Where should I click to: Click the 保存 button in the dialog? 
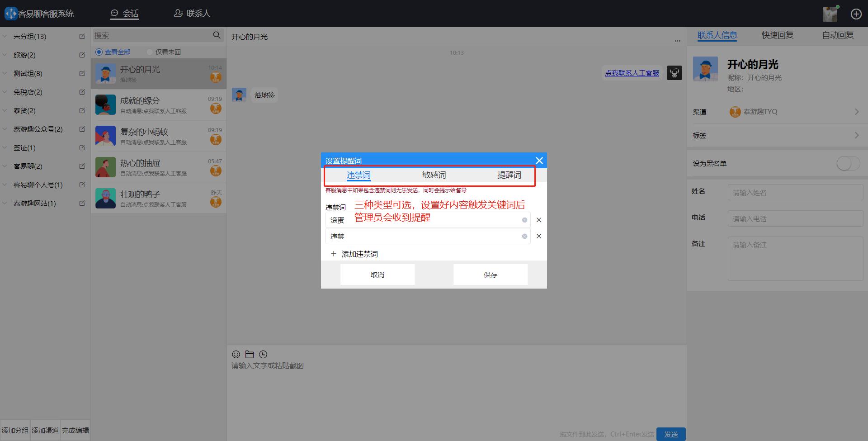[490, 274]
